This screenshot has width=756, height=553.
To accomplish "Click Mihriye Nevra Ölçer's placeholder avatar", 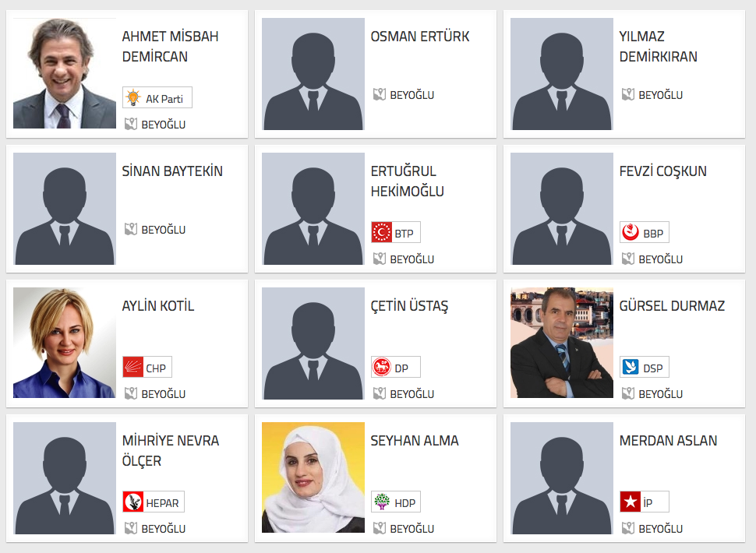I will (x=65, y=478).
